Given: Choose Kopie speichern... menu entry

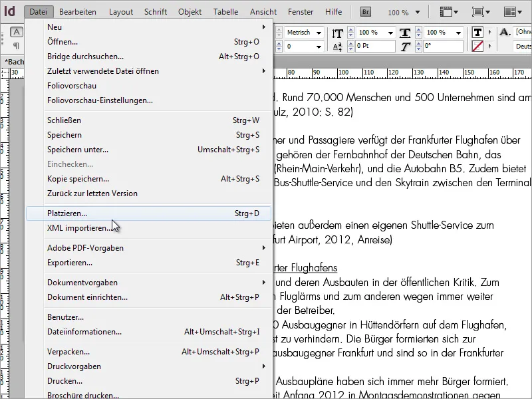Looking at the screenshot, I should pos(148,178).
